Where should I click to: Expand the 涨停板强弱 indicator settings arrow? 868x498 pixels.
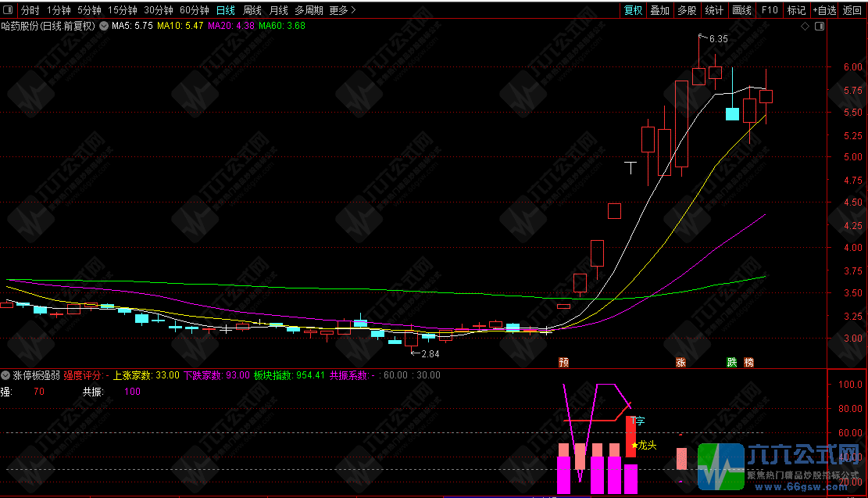[x=5, y=375]
